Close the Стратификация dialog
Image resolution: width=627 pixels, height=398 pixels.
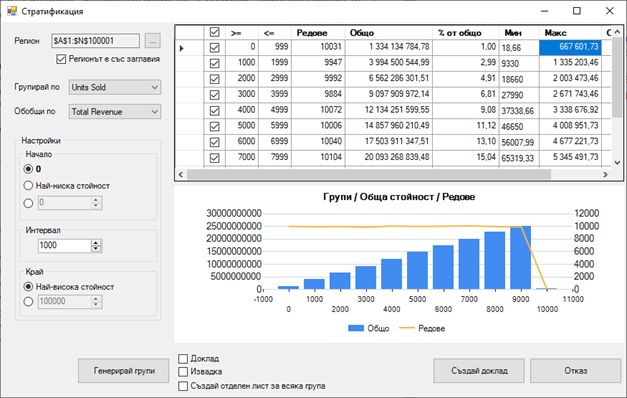point(609,11)
